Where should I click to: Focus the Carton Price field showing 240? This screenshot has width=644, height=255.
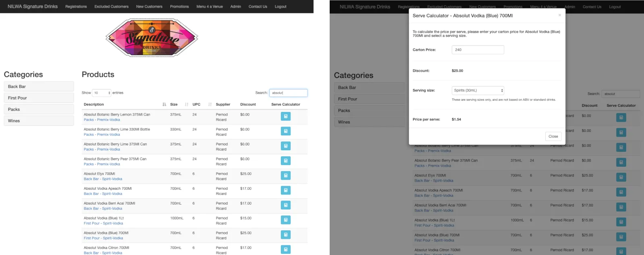click(478, 50)
